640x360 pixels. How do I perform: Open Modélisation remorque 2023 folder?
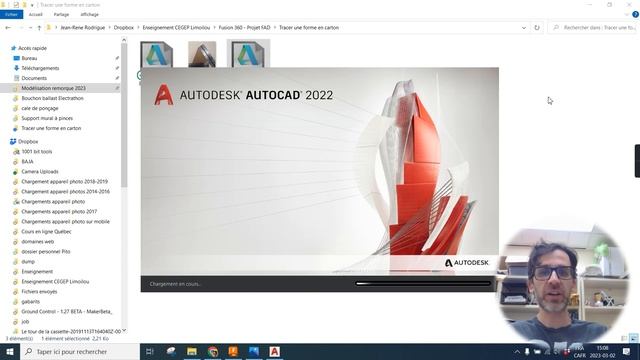[53, 88]
